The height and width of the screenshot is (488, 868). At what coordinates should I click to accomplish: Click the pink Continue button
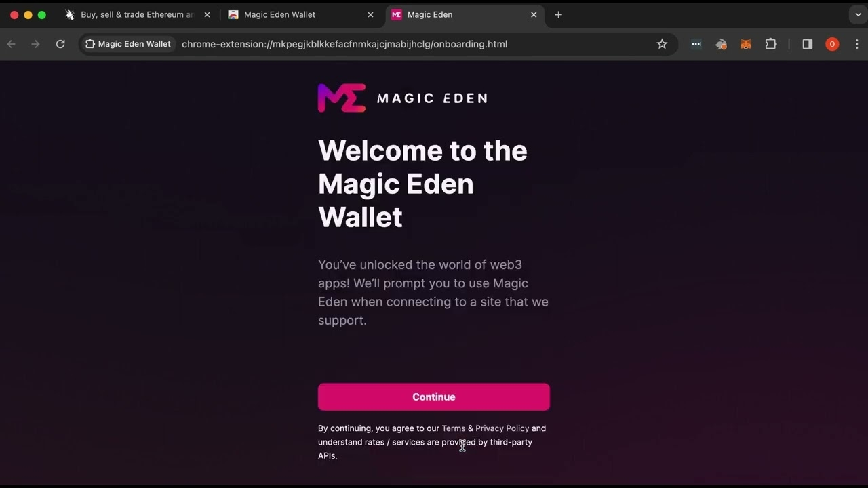pyautogui.click(x=434, y=397)
